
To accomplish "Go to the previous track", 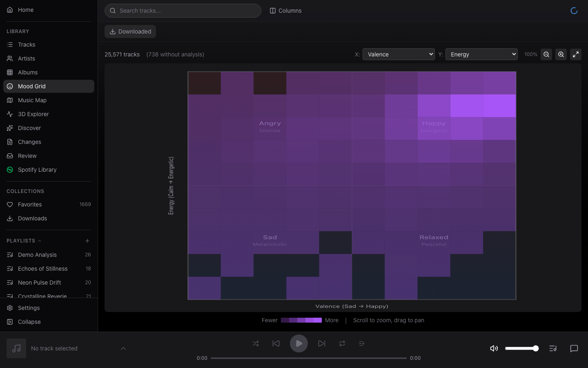I will pyautogui.click(x=276, y=343).
